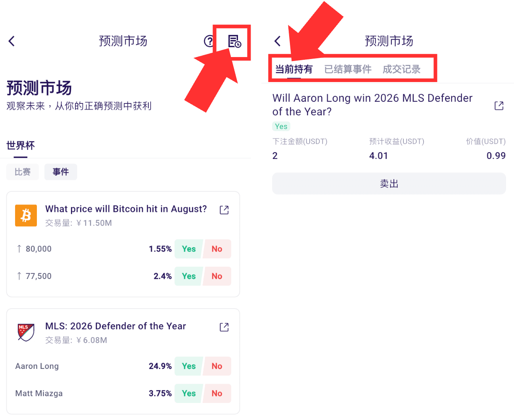Open Aaron Long position external link icon
Screen dimensions: 514x420
tap(499, 105)
